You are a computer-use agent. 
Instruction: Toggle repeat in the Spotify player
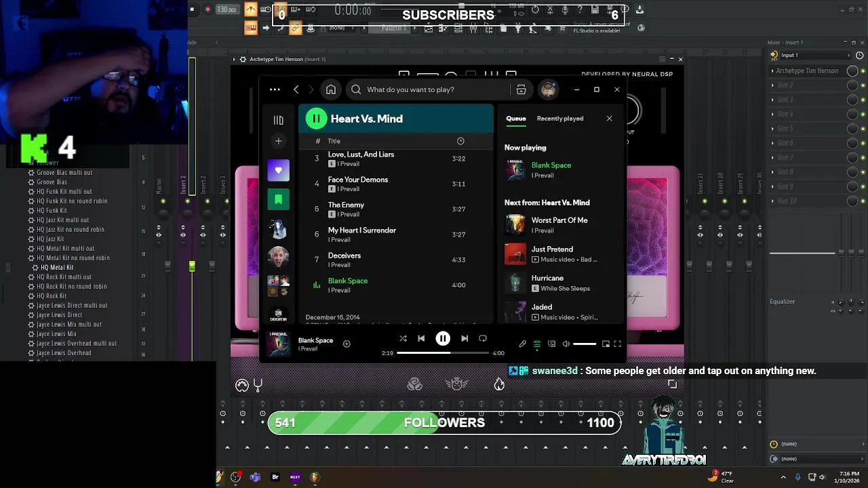pos(483,338)
